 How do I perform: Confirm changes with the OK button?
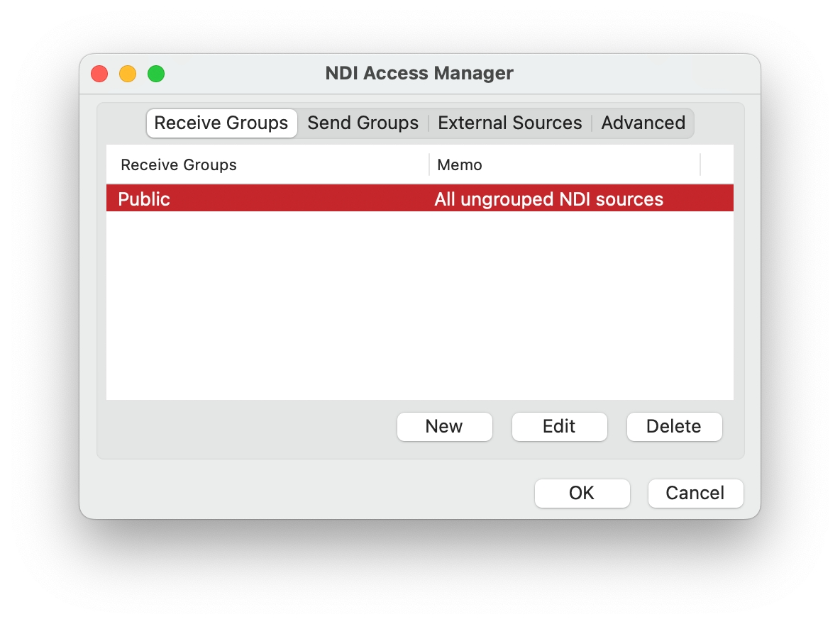pyautogui.click(x=582, y=493)
